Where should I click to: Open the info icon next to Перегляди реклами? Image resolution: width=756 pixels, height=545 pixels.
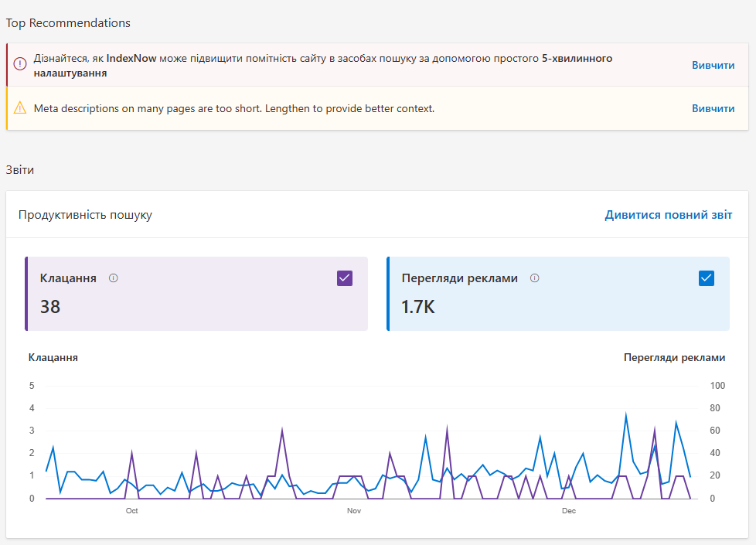click(x=535, y=278)
